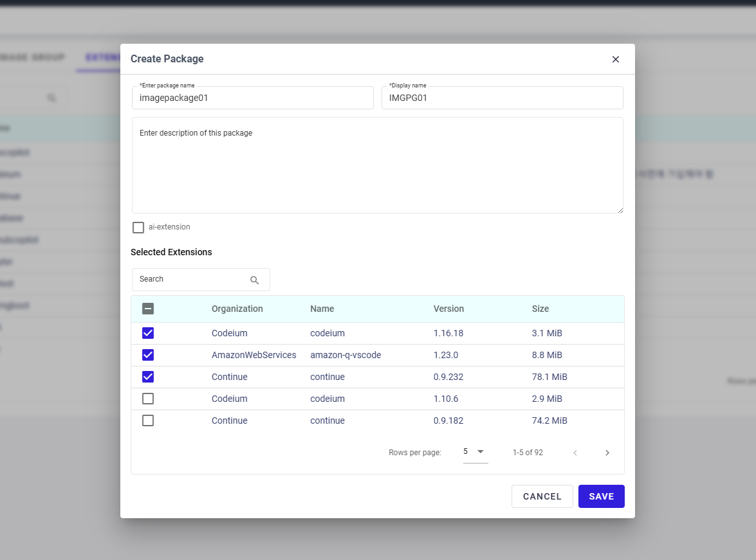Focus the Display name input field

(x=502, y=98)
